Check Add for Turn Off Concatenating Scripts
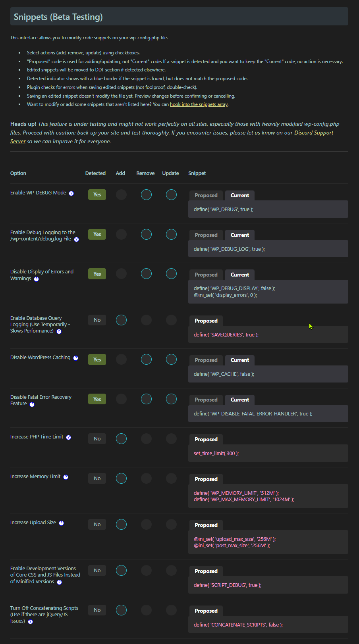The width and height of the screenshot is (359, 644). [121, 610]
